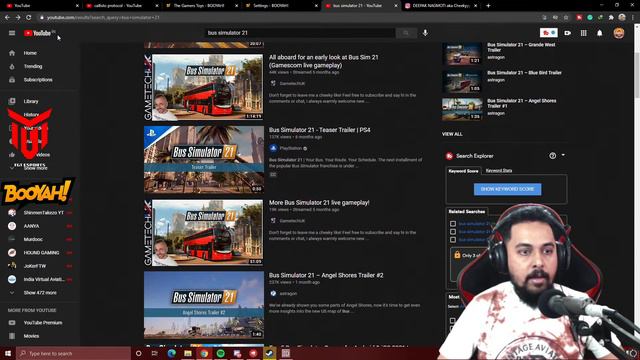Open Bus Simulator 21 Angel Shores Trailer #2 title
Viewport: 640px width, 360px height.
(x=326, y=275)
